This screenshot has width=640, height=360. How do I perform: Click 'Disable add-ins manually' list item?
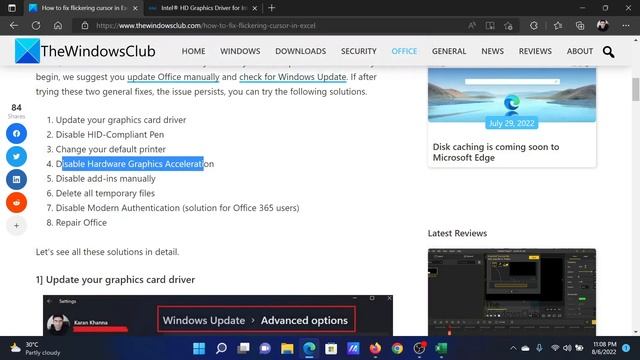click(x=106, y=178)
